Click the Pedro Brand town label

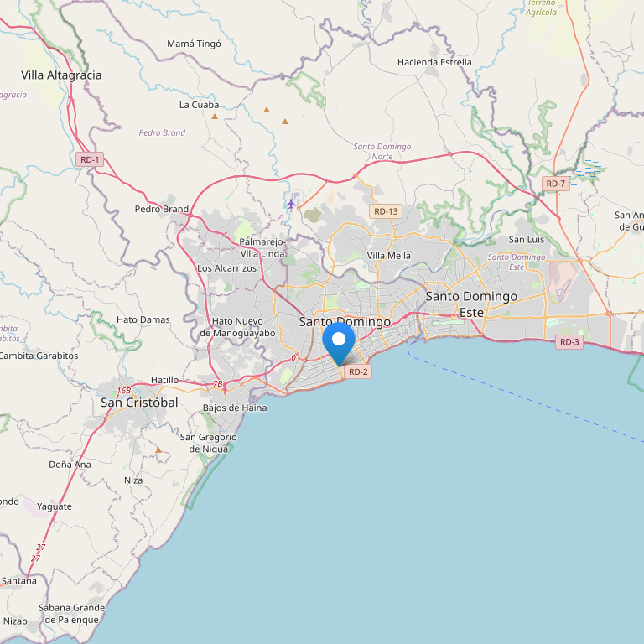click(162, 209)
